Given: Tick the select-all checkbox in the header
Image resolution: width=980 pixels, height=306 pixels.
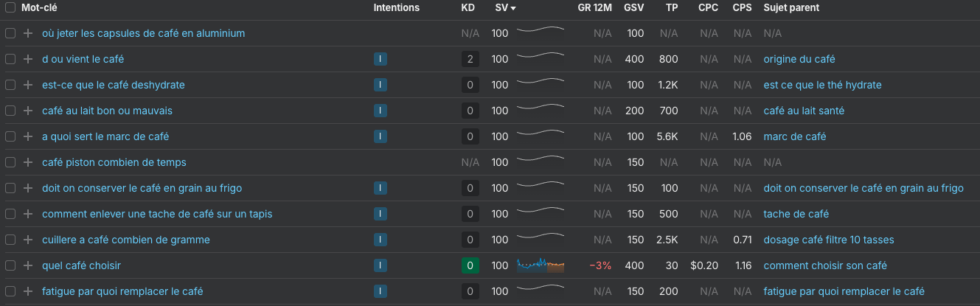Looking at the screenshot, I should [x=10, y=7].
